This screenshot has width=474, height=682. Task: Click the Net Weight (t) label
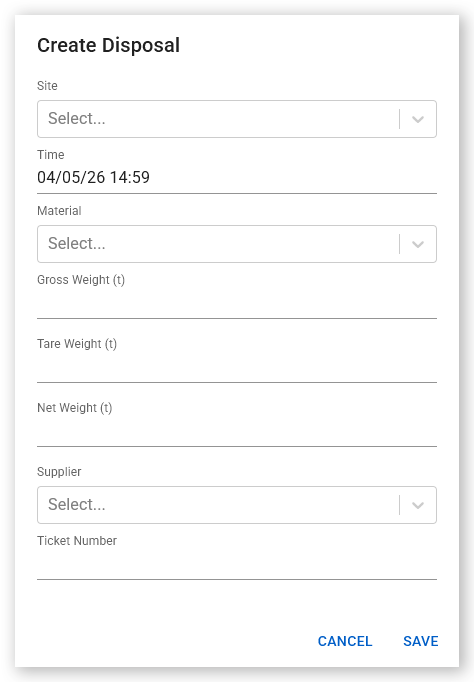[x=74, y=408]
